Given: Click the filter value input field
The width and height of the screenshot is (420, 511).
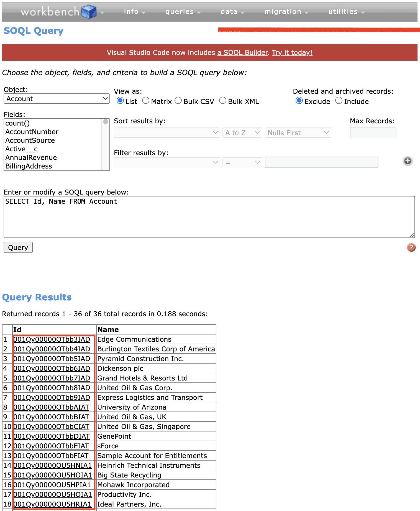Looking at the screenshot, I should point(321,162).
